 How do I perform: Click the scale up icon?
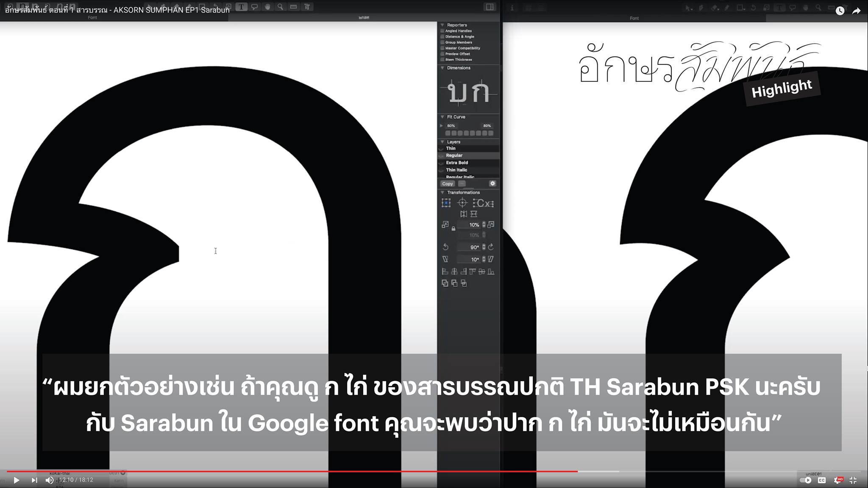491,225
